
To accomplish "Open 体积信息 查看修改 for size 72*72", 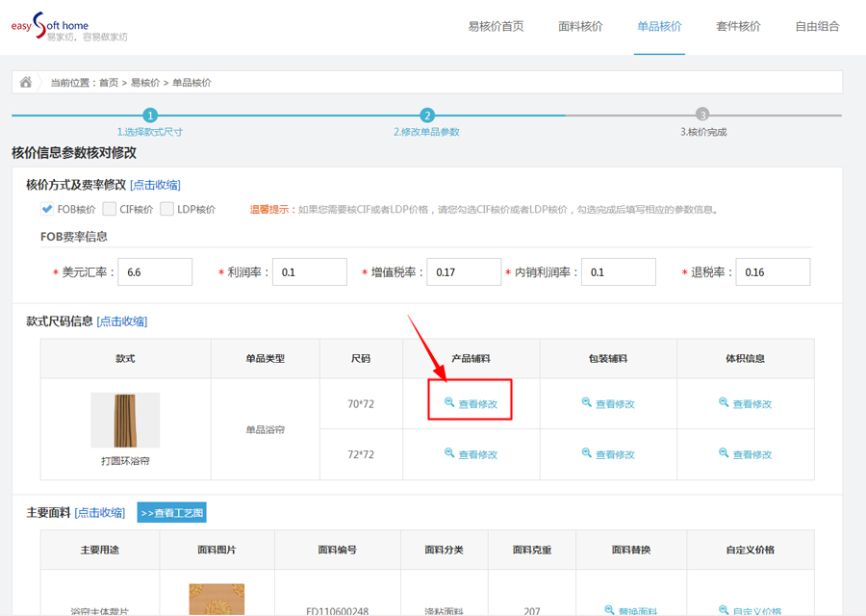I will [x=745, y=454].
